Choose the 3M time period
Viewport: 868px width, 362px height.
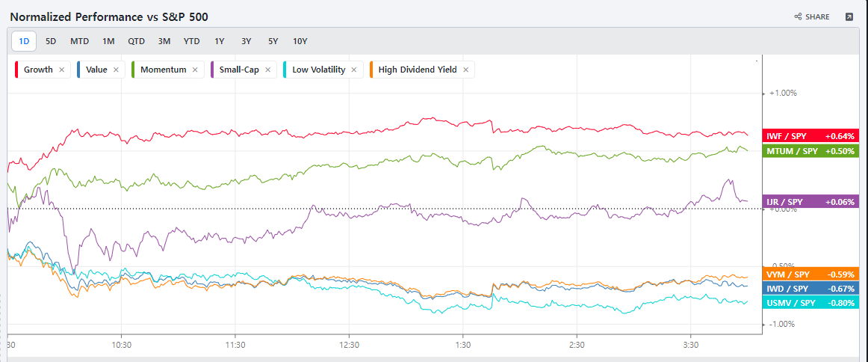pyautogui.click(x=164, y=41)
